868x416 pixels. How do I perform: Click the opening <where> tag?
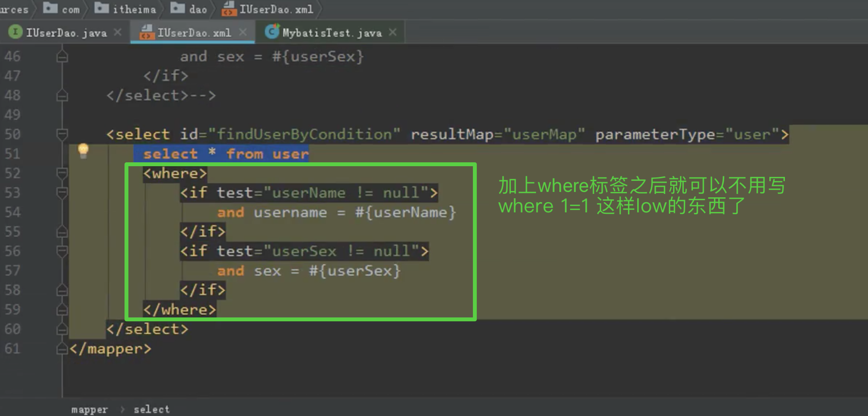point(175,173)
